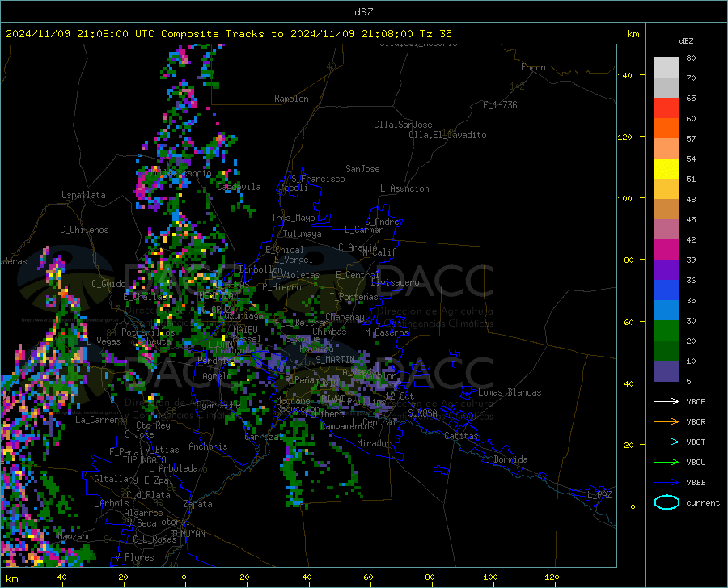Pick the darker gray 70–65 dBZ swatch
The height and width of the screenshot is (588, 728).
click(667, 87)
